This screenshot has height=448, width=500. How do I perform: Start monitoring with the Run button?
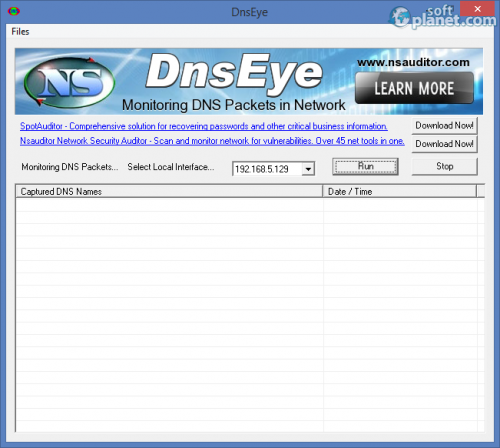tap(366, 166)
